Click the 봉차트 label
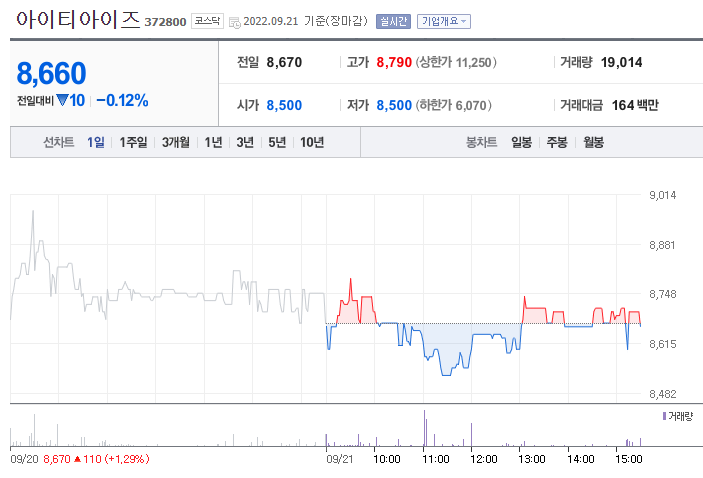Image resolution: width=703 pixels, height=478 pixels. pyautogui.click(x=482, y=142)
